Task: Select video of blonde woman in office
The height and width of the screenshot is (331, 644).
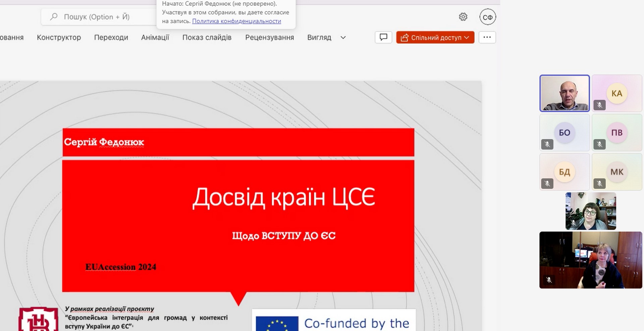Action: pos(591,260)
